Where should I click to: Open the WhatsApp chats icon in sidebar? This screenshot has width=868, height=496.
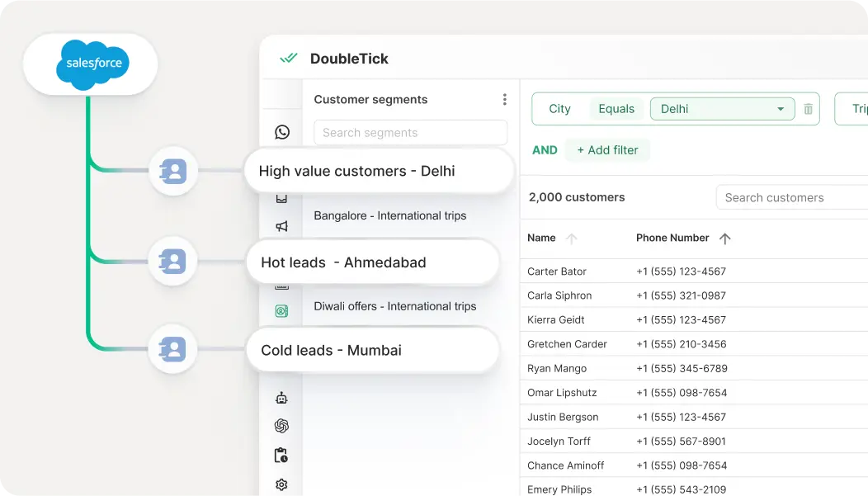pyautogui.click(x=281, y=131)
